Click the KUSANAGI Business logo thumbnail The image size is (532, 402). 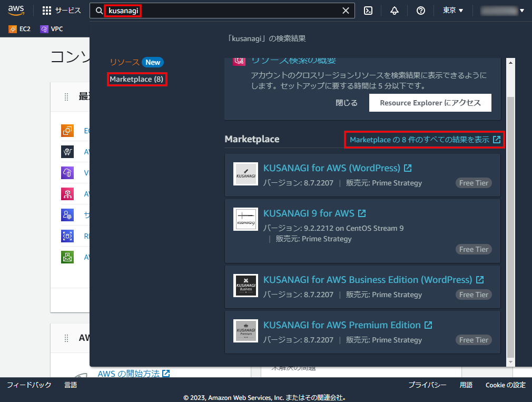coord(245,286)
